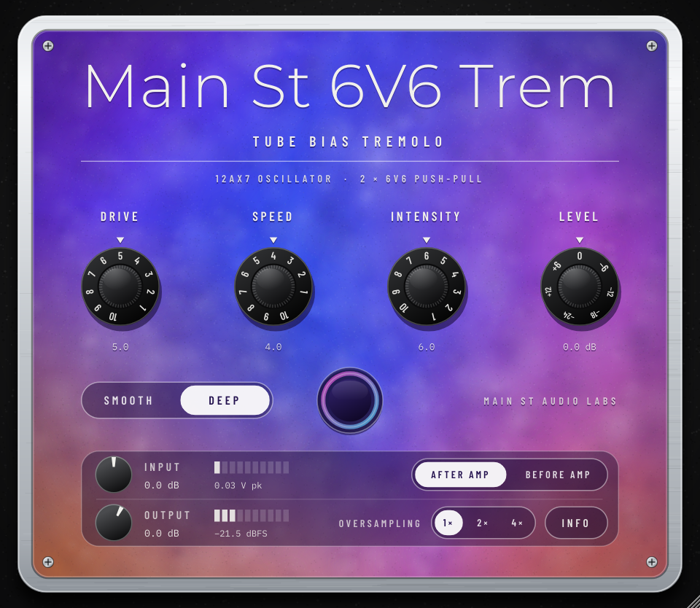Image resolution: width=700 pixels, height=608 pixels.
Task: Click the Intensity value 6.0 readout
Action: pos(427,347)
